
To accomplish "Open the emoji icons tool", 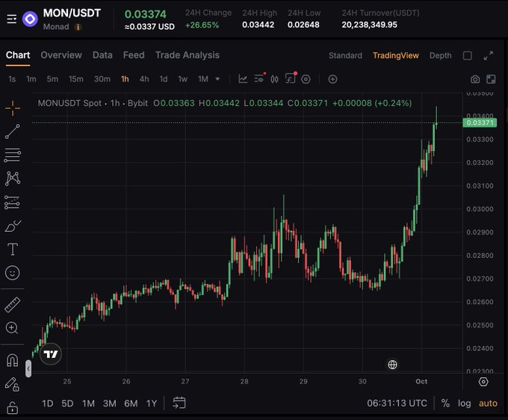I will click(13, 273).
